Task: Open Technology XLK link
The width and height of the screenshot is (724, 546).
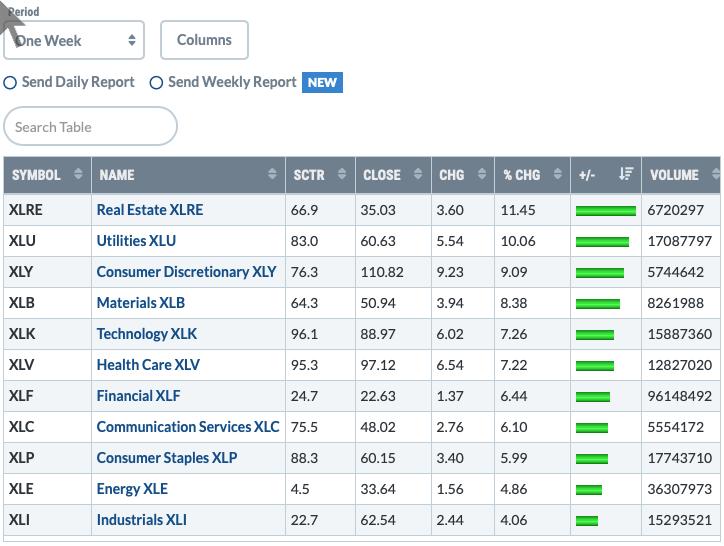Action: 146,334
